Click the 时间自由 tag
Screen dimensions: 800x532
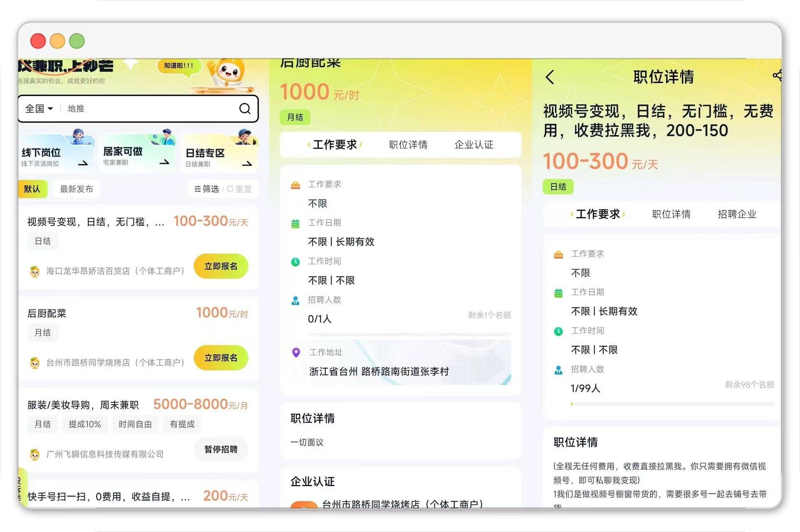(135, 424)
